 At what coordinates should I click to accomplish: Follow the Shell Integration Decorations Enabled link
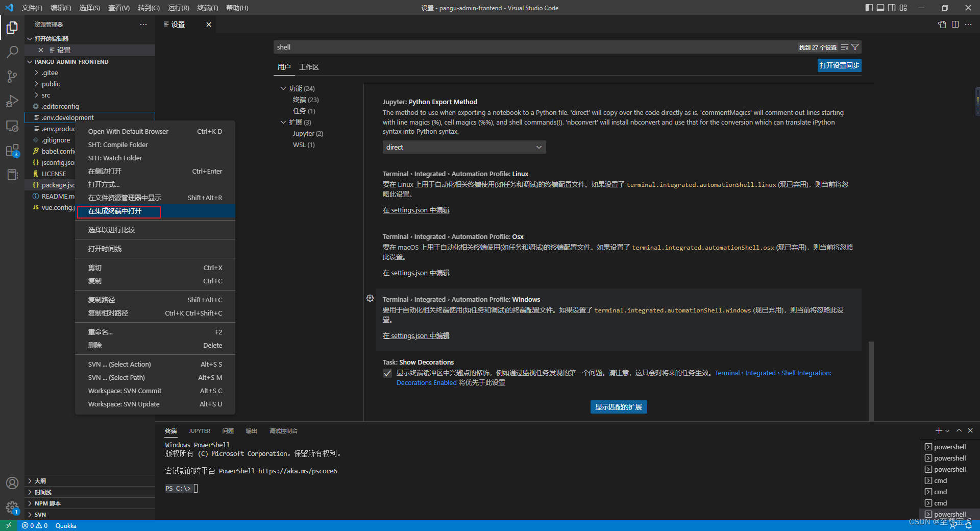click(x=773, y=373)
